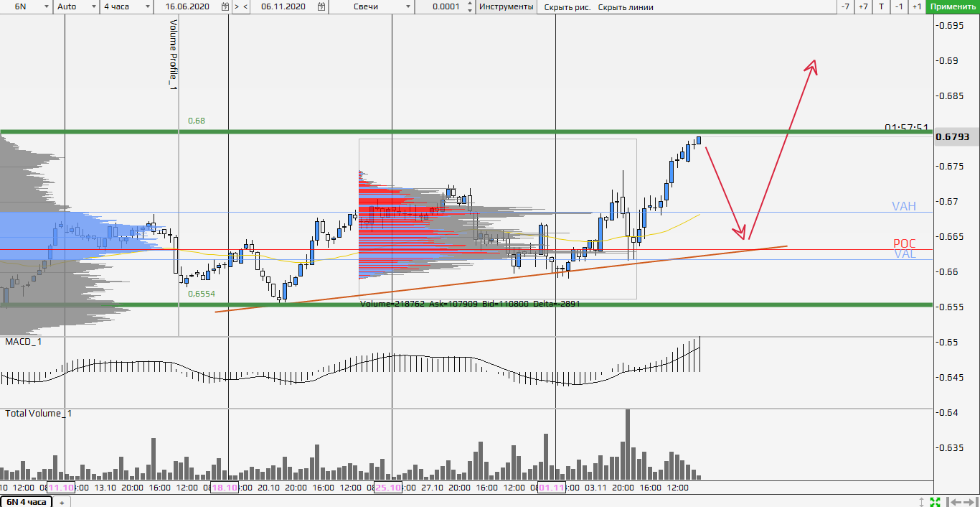Click the '+7' days shift button
This screenshot has height=507, width=980.
click(x=863, y=6)
